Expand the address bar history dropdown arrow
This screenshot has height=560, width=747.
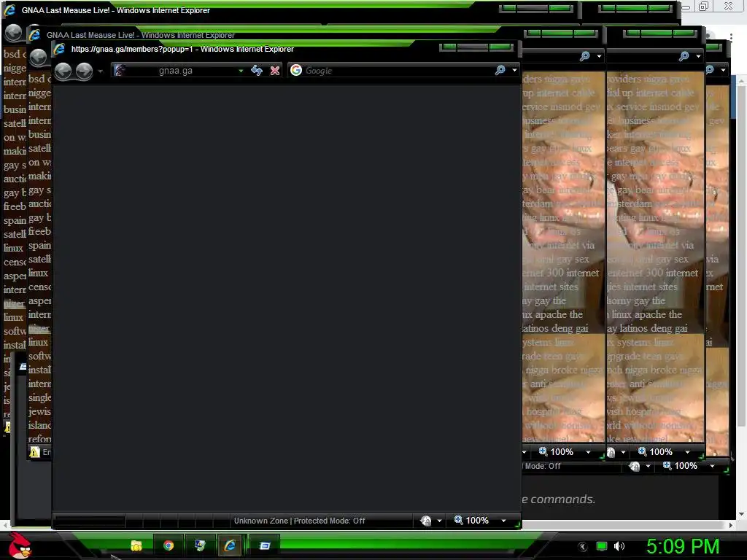pos(241,71)
